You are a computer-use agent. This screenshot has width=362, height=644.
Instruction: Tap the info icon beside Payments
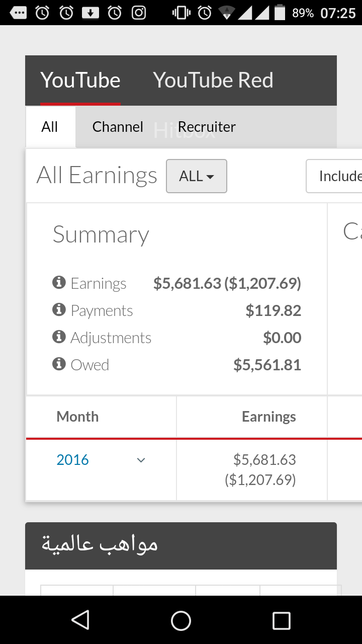[59, 309]
